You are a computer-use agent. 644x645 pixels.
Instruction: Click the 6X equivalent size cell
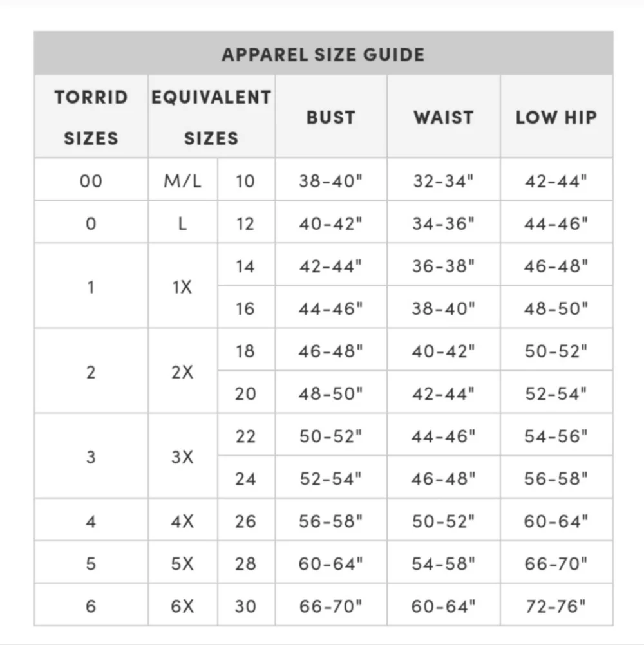point(182,606)
